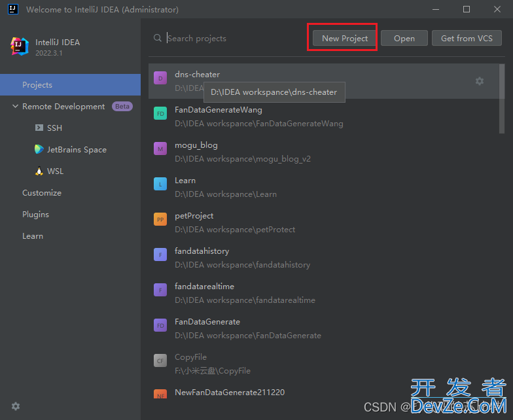The image size is (513, 420).
Task: Click the IntelliJ IDEA product logo
Action: pyautogui.click(x=20, y=46)
